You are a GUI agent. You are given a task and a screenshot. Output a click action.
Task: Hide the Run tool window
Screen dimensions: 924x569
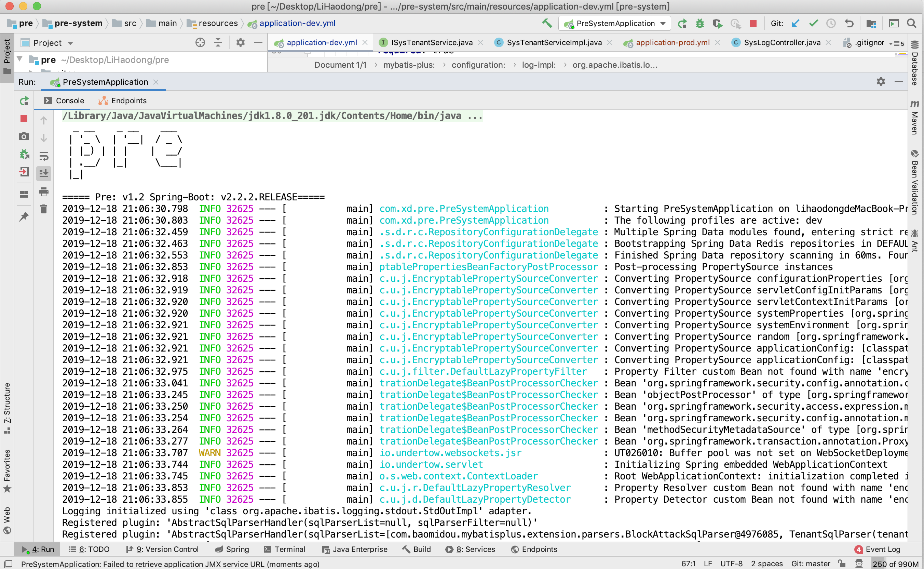point(899,82)
